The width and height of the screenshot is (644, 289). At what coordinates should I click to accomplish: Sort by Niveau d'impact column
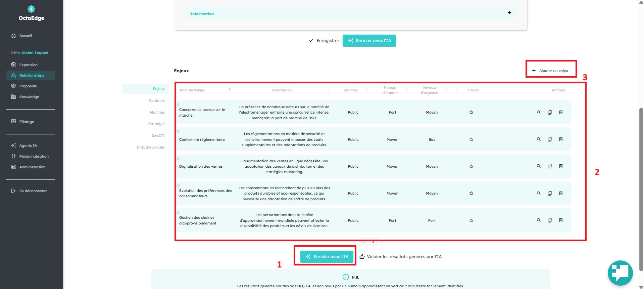(406, 90)
